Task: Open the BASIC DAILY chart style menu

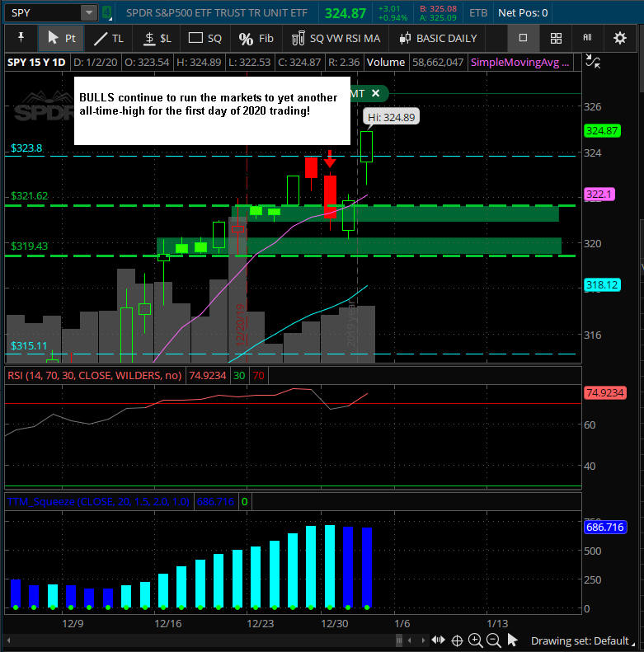Action: [x=438, y=38]
